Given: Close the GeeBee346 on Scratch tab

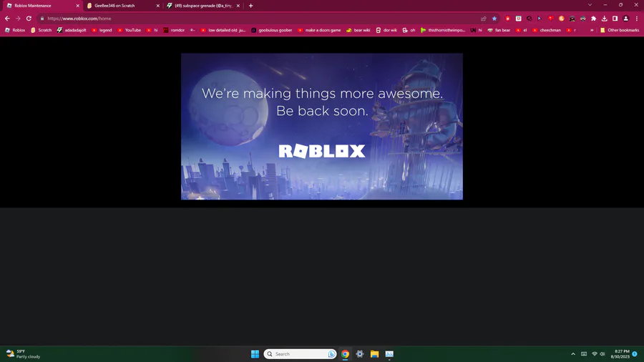Looking at the screenshot, I should [157, 6].
